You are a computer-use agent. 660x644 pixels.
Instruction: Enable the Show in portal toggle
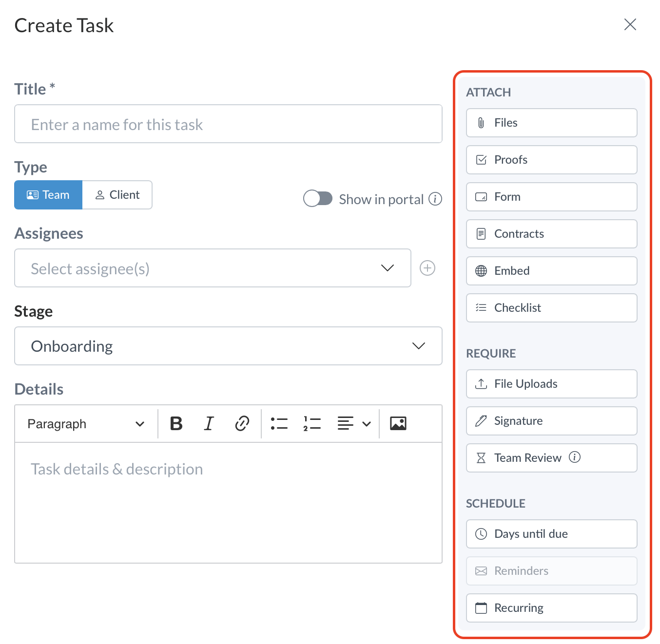click(x=318, y=199)
